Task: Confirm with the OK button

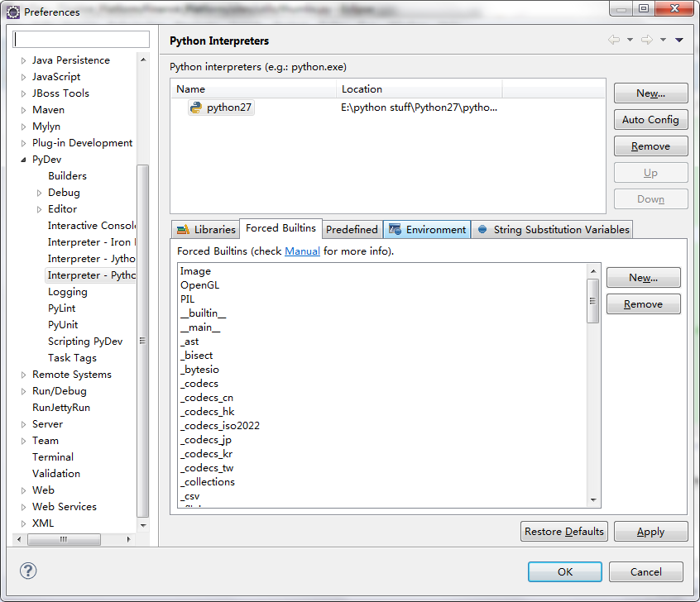Action: point(565,571)
